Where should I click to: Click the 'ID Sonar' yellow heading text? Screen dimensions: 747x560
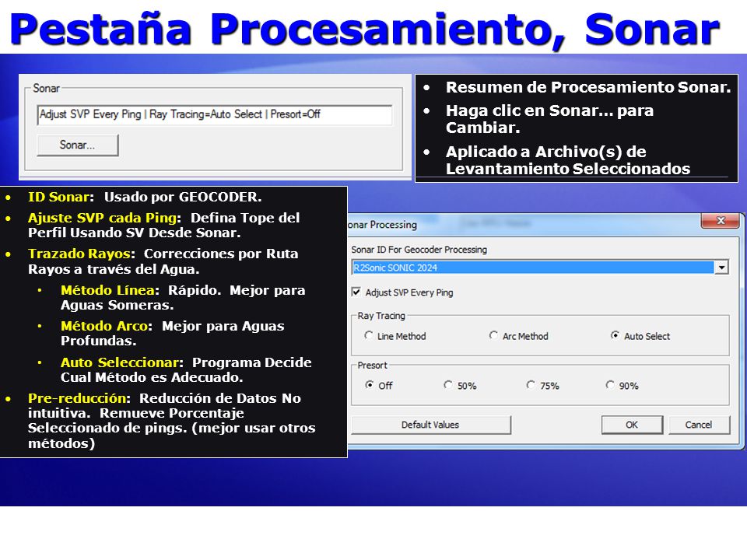pyautogui.click(x=58, y=197)
